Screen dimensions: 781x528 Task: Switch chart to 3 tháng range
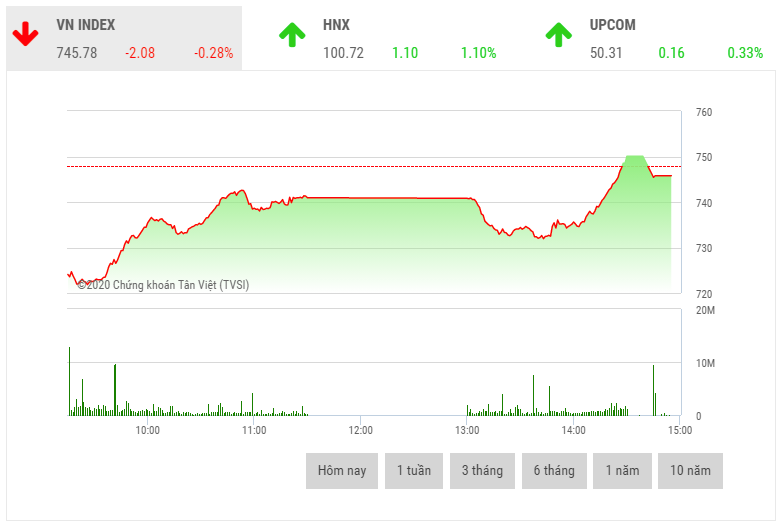click(482, 471)
